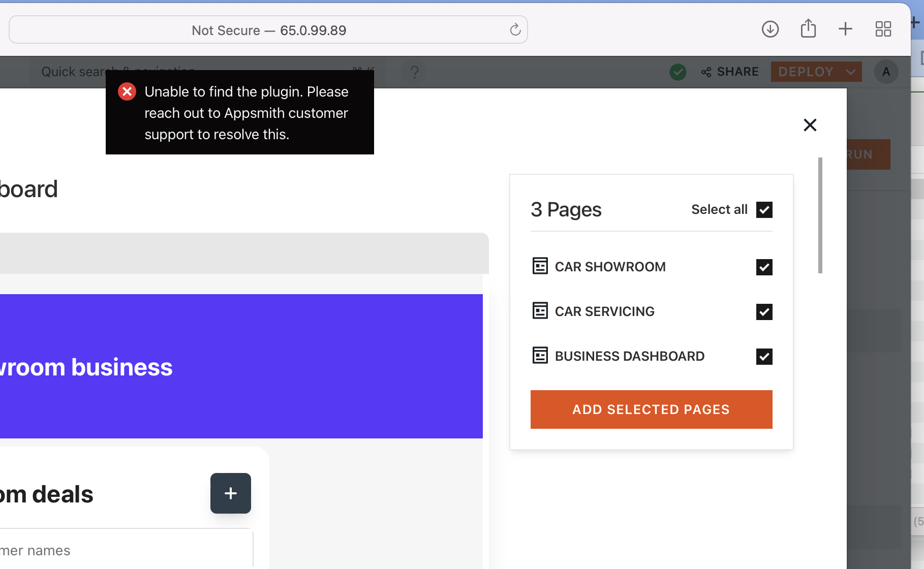Open the help question mark icon

[414, 72]
